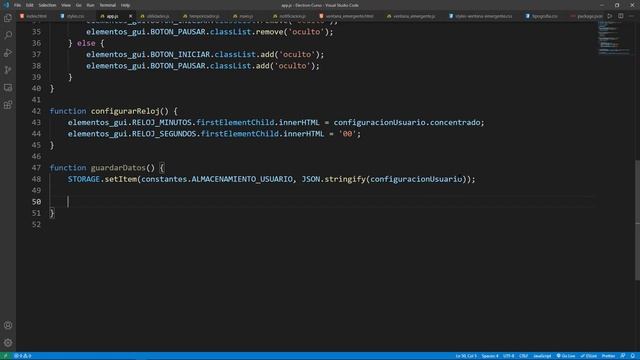Image resolution: width=640 pixels, height=360 pixels.
Task: Switch to the ventana_emergente.js tab
Action: pyautogui.click(x=413, y=16)
